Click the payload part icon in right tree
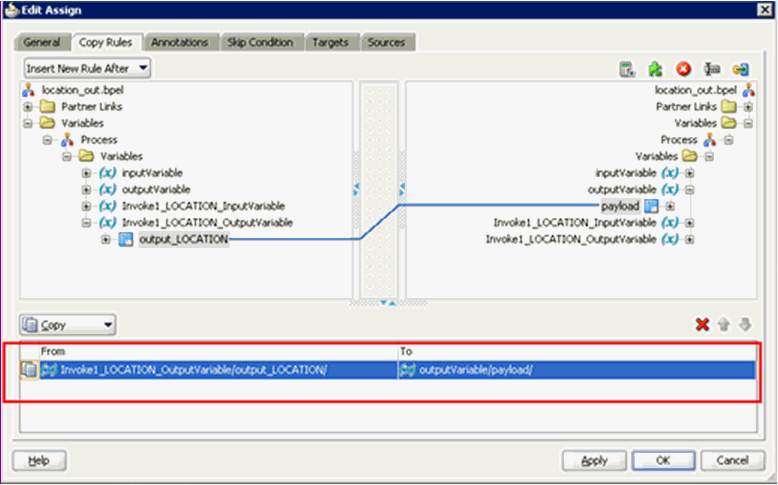The image size is (778, 485). tap(651, 206)
